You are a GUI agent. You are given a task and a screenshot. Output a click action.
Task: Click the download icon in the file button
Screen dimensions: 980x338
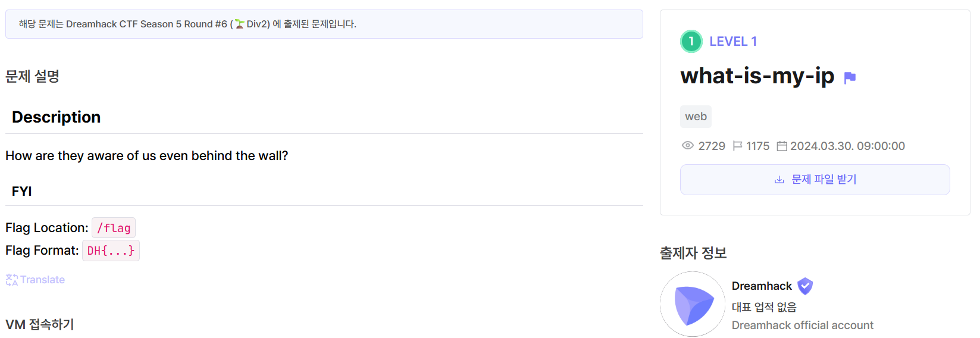point(779,180)
